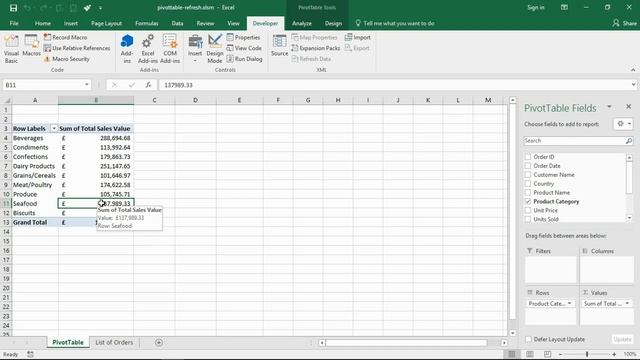
Task: Open the Excel Add-ins manager
Action: 148,49
